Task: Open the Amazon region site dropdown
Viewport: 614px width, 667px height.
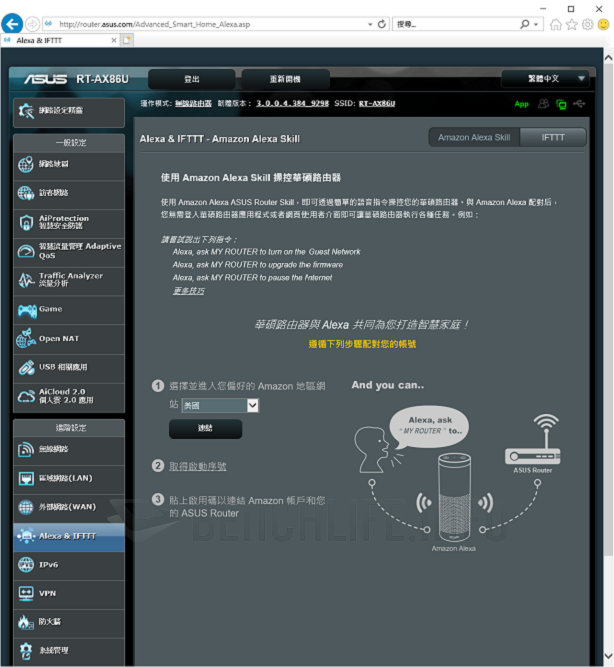Action: 220,405
